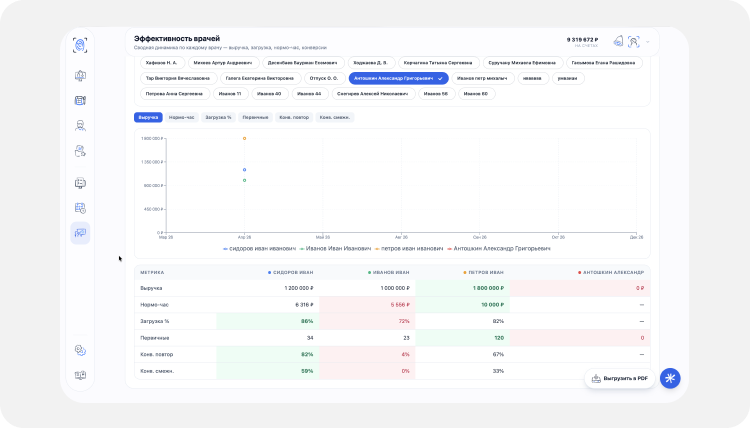Open the settings gears sidebar icon
750x428 pixels.
pyautogui.click(x=80, y=350)
